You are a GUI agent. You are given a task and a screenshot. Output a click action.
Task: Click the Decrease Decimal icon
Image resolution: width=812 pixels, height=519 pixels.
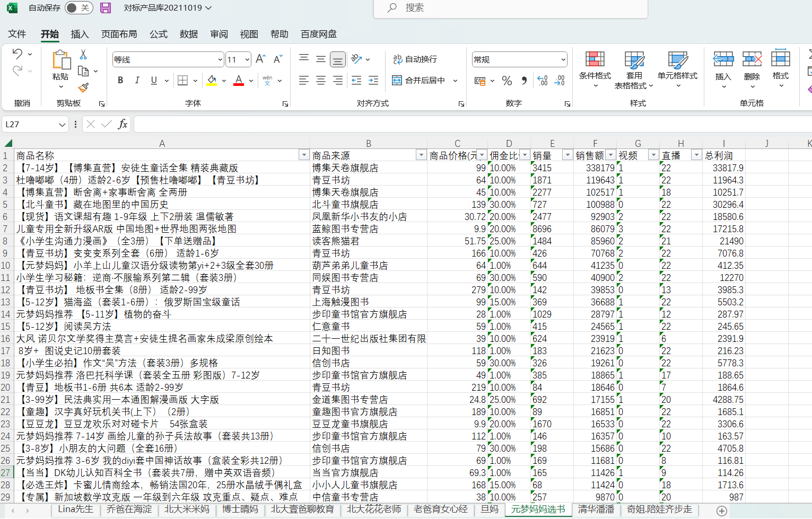560,81
